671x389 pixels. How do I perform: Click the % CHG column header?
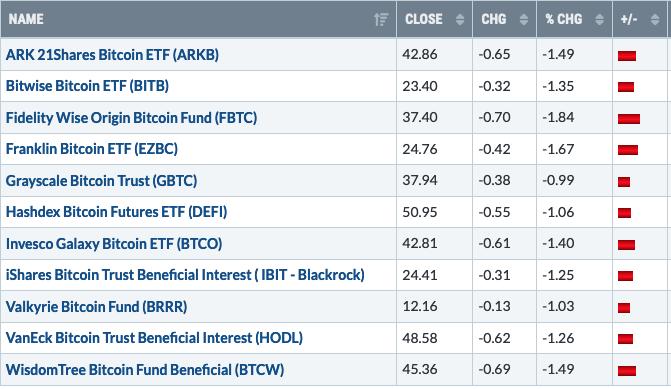click(564, 19)
